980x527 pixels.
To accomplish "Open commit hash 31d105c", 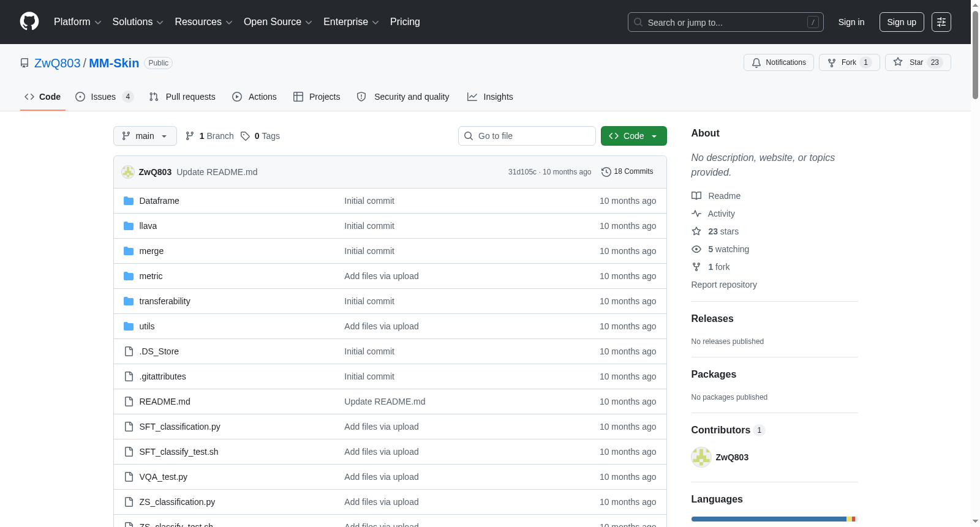I will (x=522, y=172).
